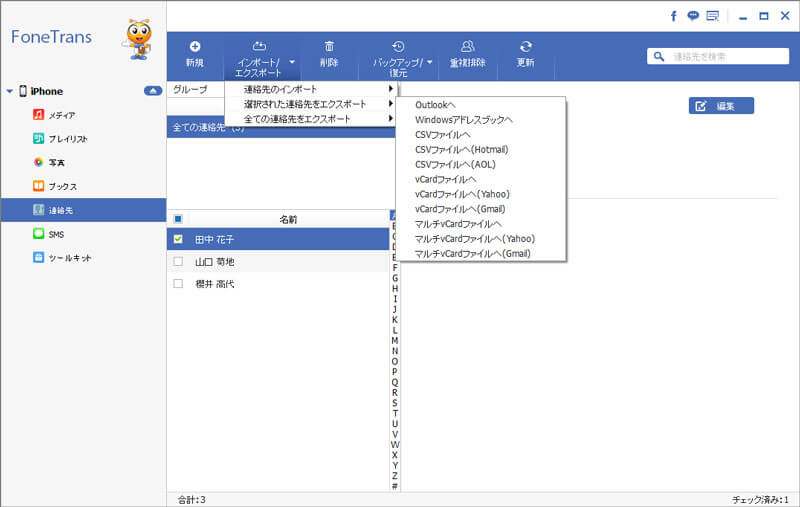
Task: Open Export selected contacts (選択された連絡先をエクスポート) submenu
Action: pyautogui.click(x=311, y=104)
